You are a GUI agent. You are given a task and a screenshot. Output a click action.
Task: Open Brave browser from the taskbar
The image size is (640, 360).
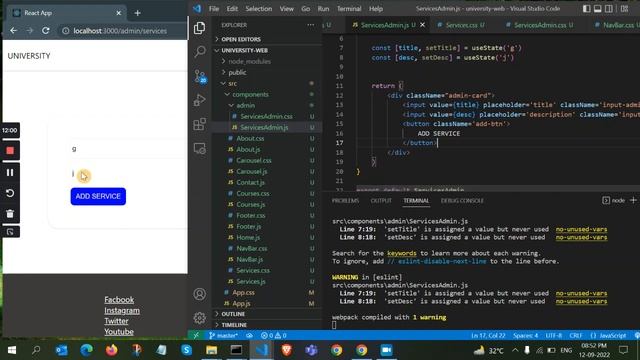(287, 350)
